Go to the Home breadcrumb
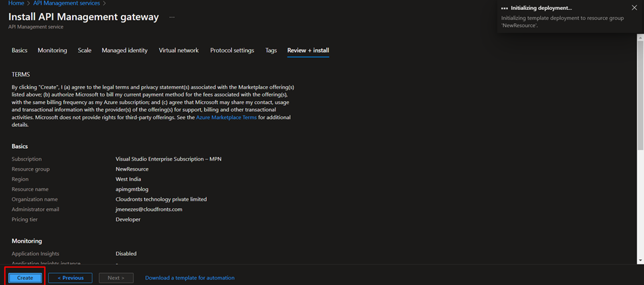The image size is (644, 285). pyautogui.click(x=16, y=3)
